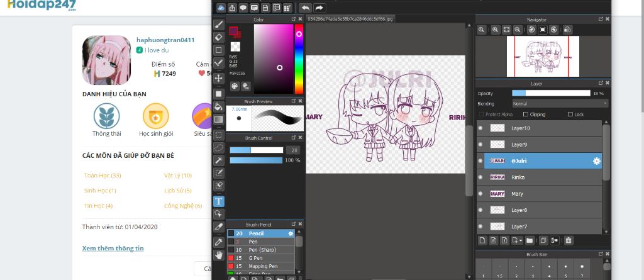The image size is (644, 280).
Task: Select the Mapping Pen brush
Action: [261, 266]
